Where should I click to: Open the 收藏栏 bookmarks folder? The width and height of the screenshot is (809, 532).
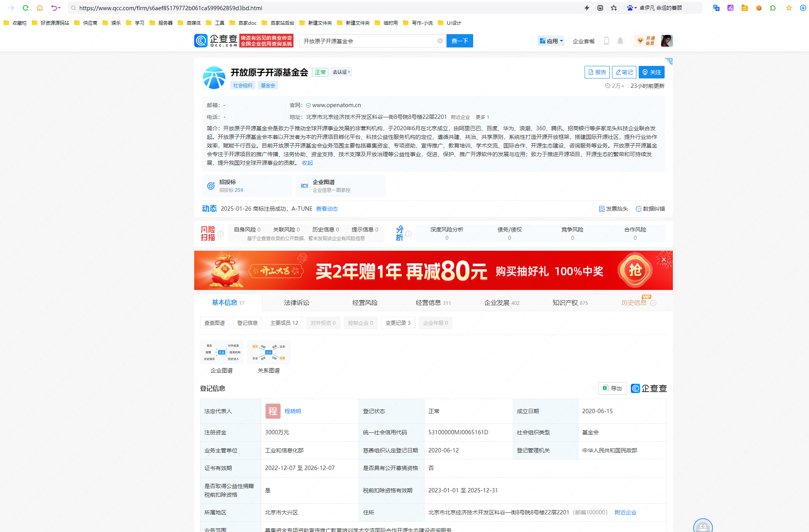coord(15,23)
